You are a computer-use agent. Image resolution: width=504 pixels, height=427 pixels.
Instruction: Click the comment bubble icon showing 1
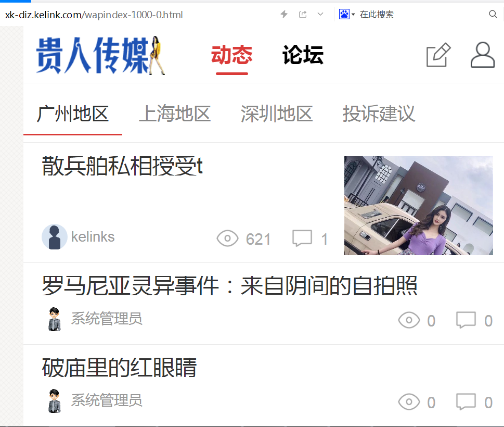[x=302, y=238]
